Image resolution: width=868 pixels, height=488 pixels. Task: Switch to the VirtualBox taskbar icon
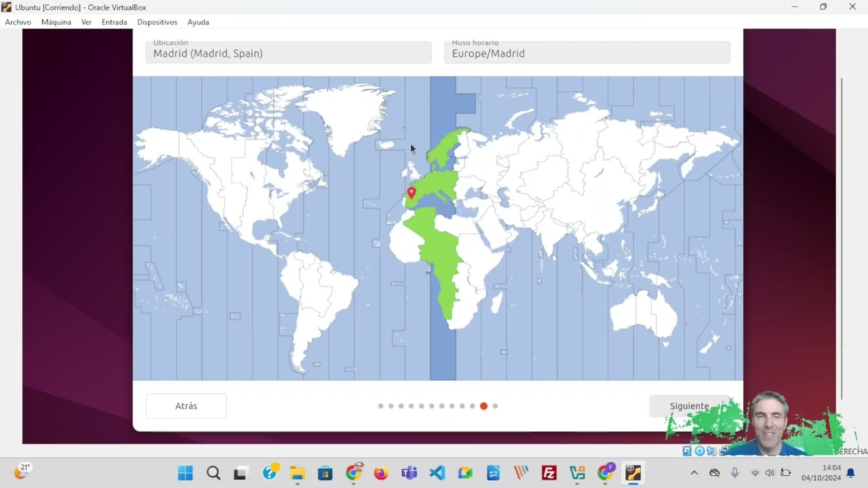pyautogui.click(x=633, y=473)
